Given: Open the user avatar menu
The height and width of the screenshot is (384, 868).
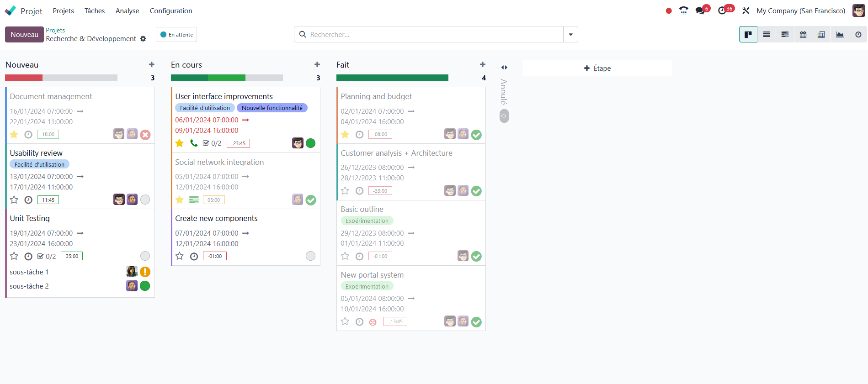Looking at the screenshot, I should (859, 11).
